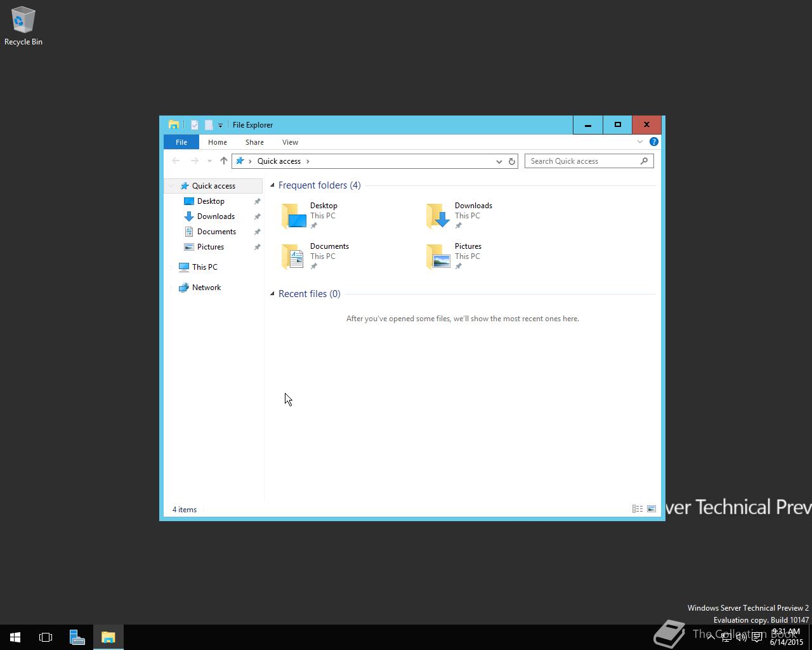Image resolution: width=812 pixels, height=650 pixels.
Task: Open the Recent locations dropdown
Action: point(209,161)
